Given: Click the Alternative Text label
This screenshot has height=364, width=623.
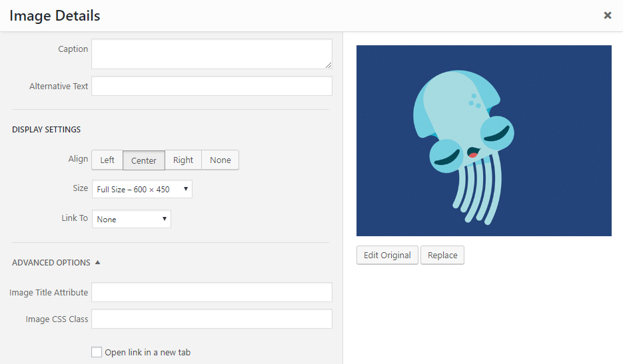Looking at the screenshot, I should 59,87.
